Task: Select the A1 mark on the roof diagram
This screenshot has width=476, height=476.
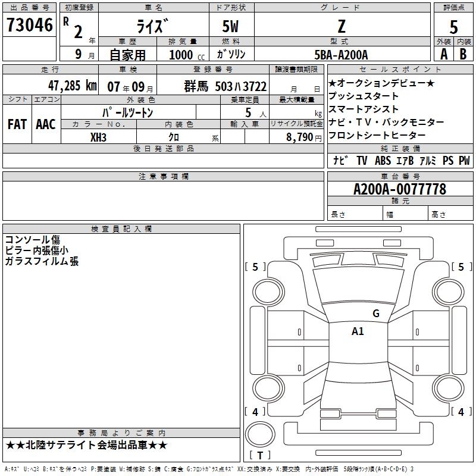Action: (x=358, y=331)
